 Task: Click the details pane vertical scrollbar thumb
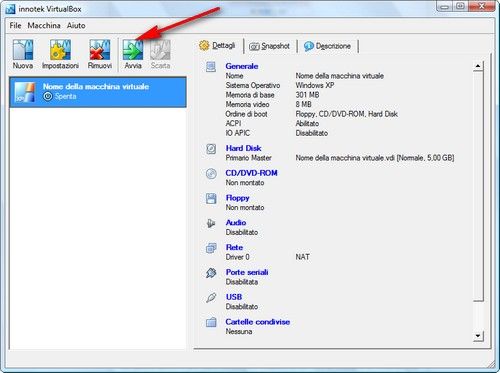[478, 186]
